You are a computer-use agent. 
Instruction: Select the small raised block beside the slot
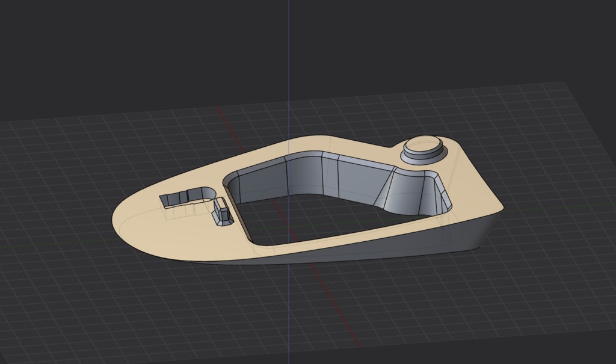(x=223, y=212)
